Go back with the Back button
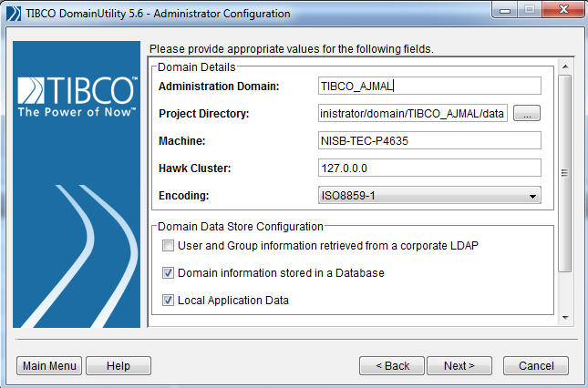The height and width of the screenshot is (388, 588). click(392, 365)
